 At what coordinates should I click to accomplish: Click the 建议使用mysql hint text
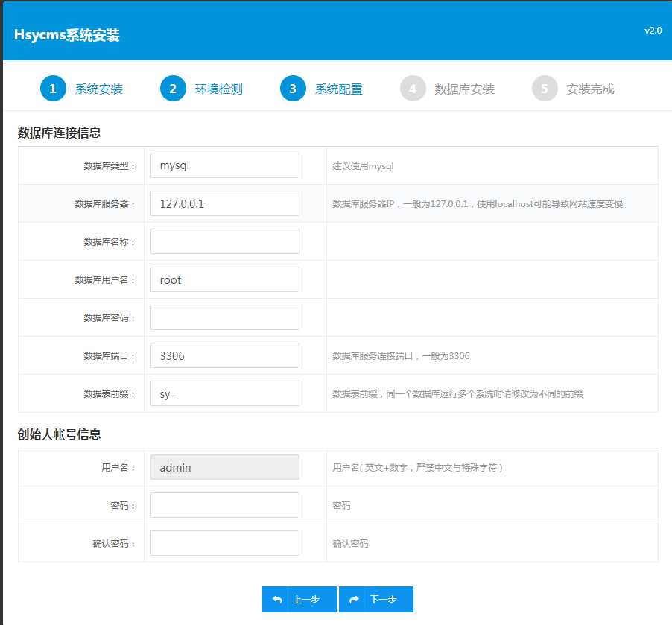click(363, 166)
